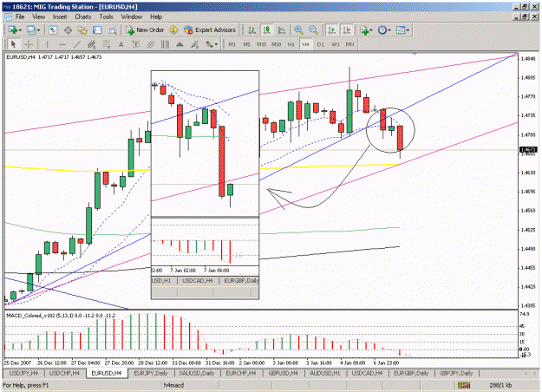
Task: Switch timeframe to MN monthly
Action: (349, 44)
